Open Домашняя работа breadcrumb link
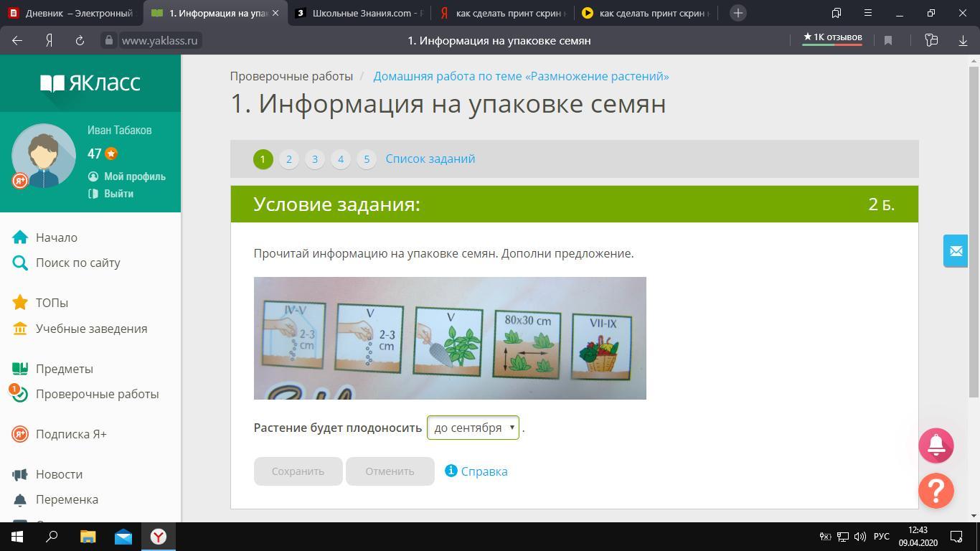The image size is (980, 551). click(521, 76)
